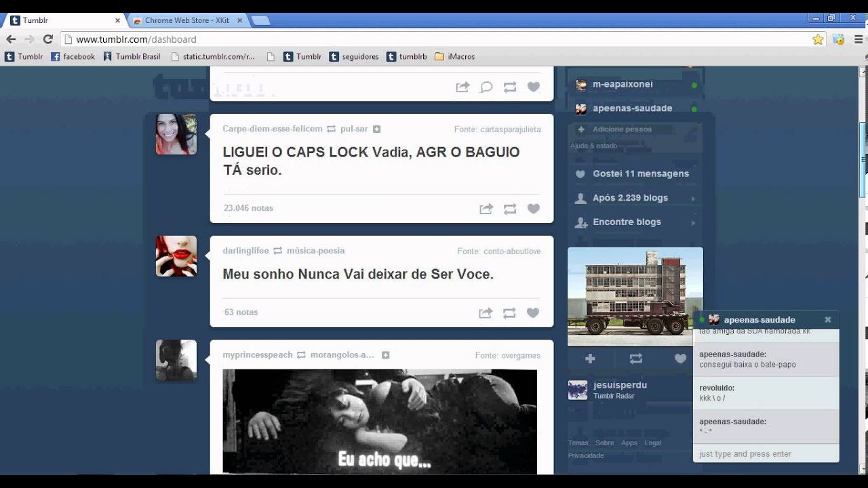Open the Carpe-diem-esse-felicem blog link
Screen dimensions: 868x488
(x=273, y=129)
